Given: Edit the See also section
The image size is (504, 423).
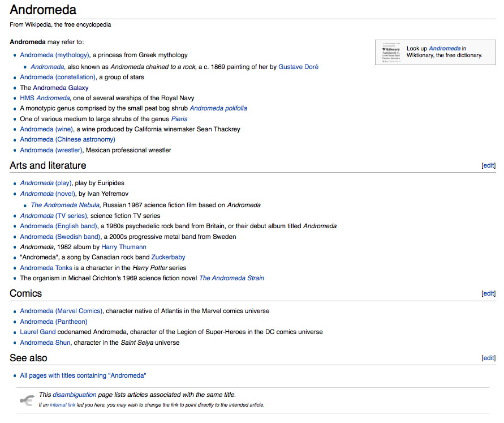Looking at the screenshot, I should [489, 358].
